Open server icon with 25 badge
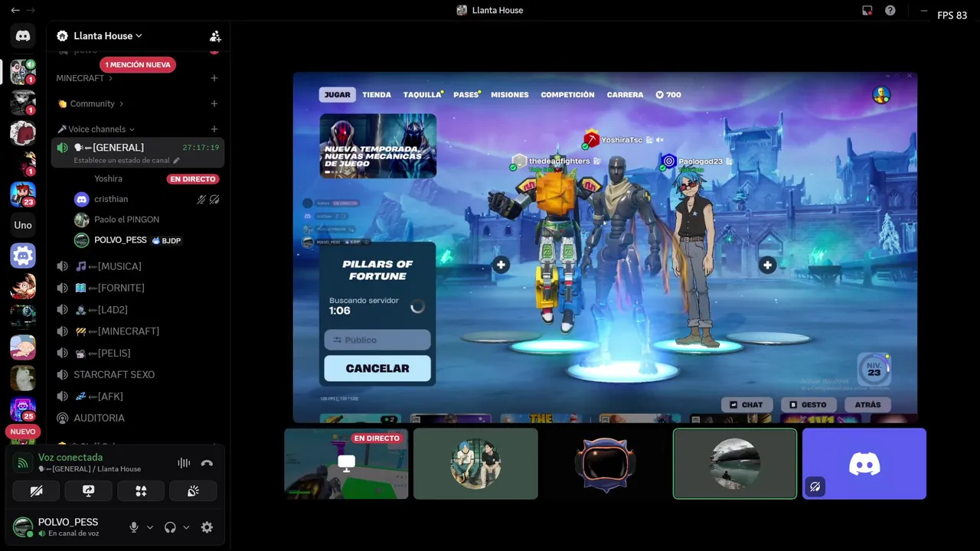 point(23,409)
